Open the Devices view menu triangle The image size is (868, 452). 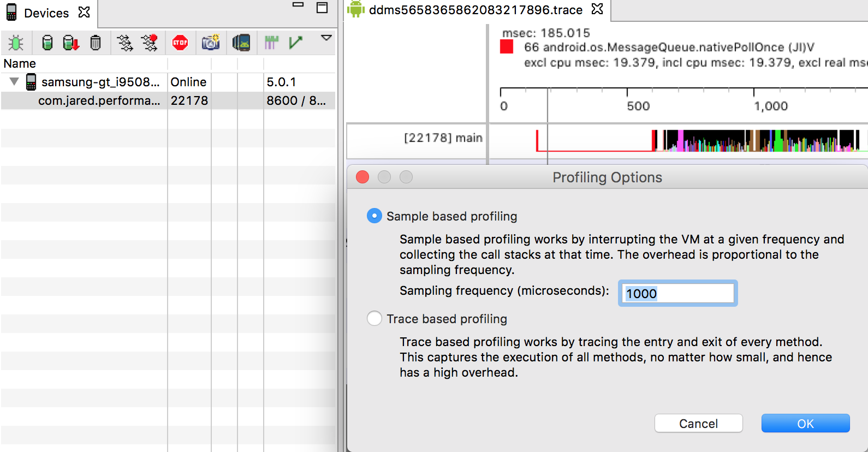click(326, 38)
